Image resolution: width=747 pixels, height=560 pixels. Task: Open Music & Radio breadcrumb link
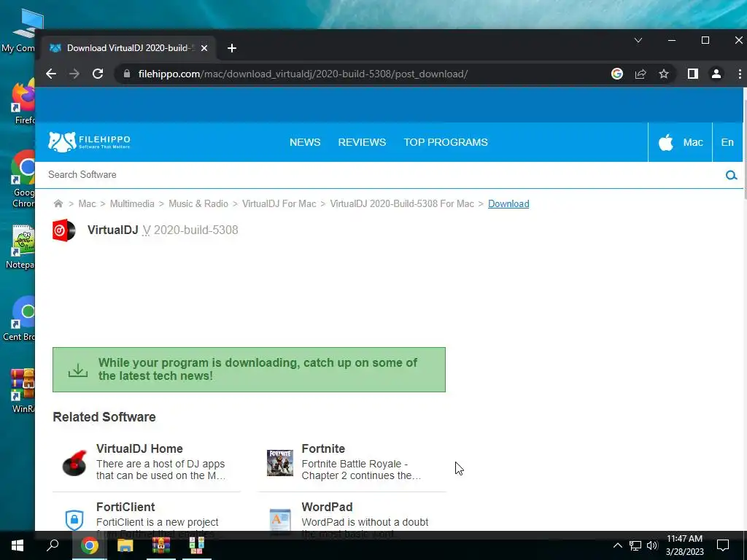tap(198, 204)
